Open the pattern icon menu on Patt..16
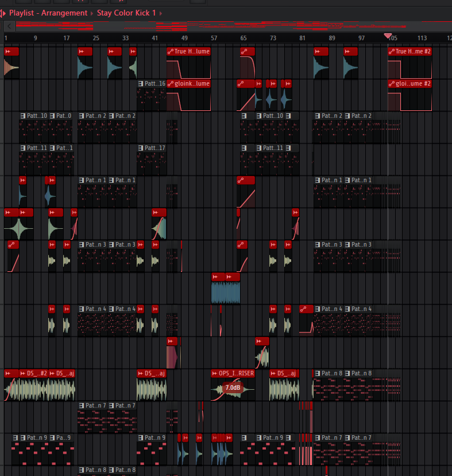This screenshot has width=452, height=476. (141, 84)
